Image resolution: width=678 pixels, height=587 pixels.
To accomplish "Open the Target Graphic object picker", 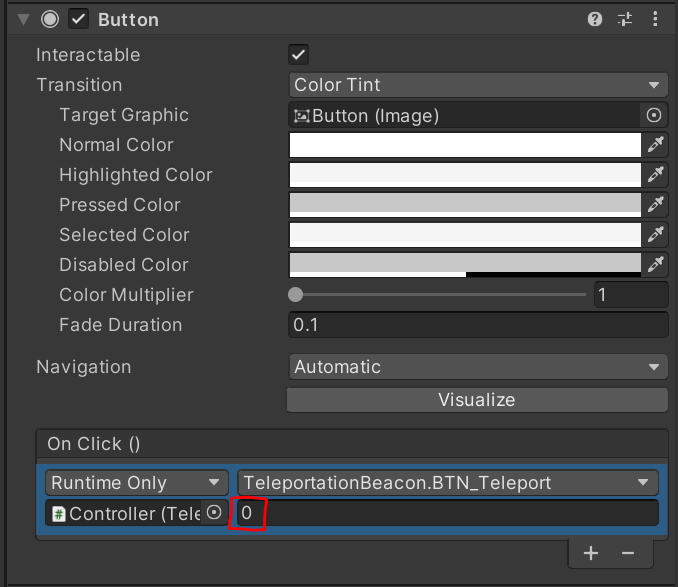I will coord(654,115).
